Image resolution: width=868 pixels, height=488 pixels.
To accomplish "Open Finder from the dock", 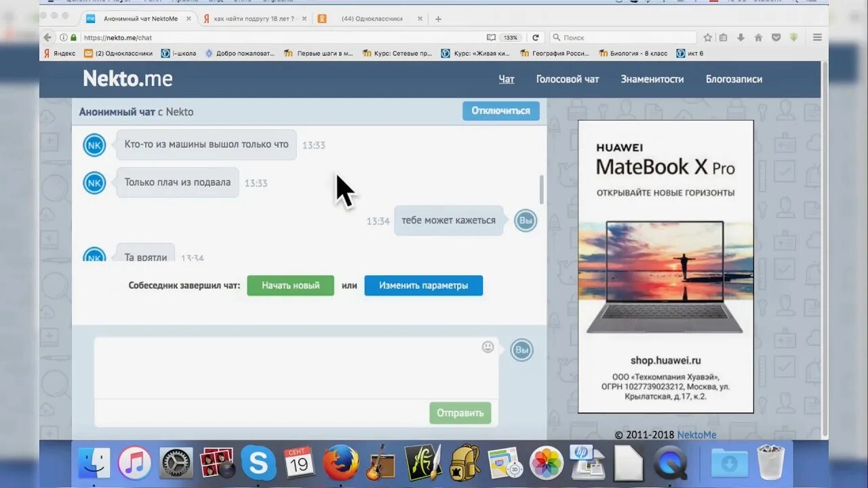I will point(94,463).
